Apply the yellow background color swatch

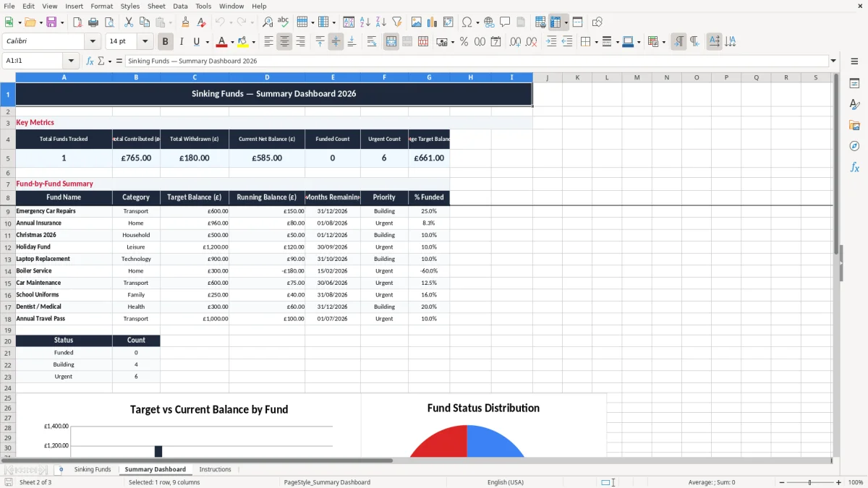coord(243,42)
